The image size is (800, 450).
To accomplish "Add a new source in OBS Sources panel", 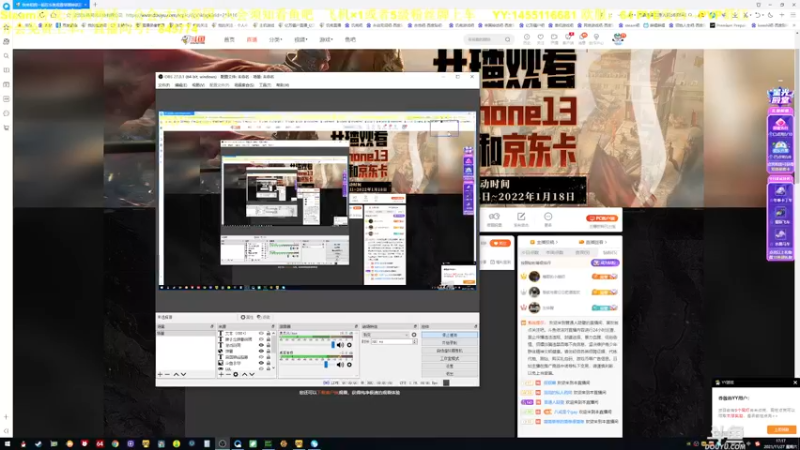I will point(221,374).
